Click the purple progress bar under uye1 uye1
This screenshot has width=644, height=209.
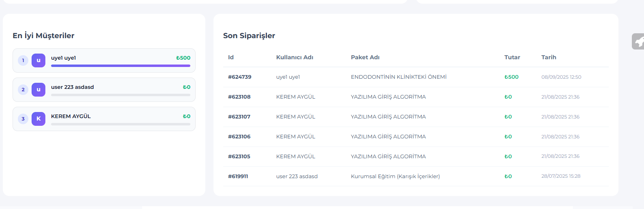[120, 66]
